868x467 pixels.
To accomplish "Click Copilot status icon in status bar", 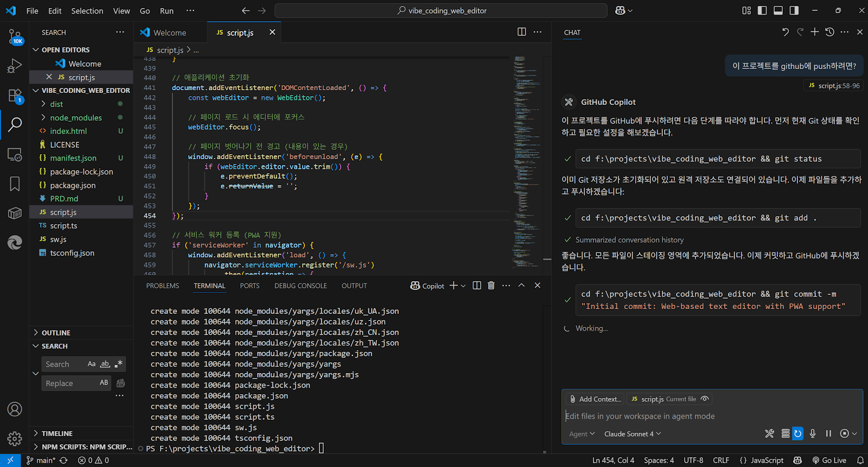I will click(797, 460).
